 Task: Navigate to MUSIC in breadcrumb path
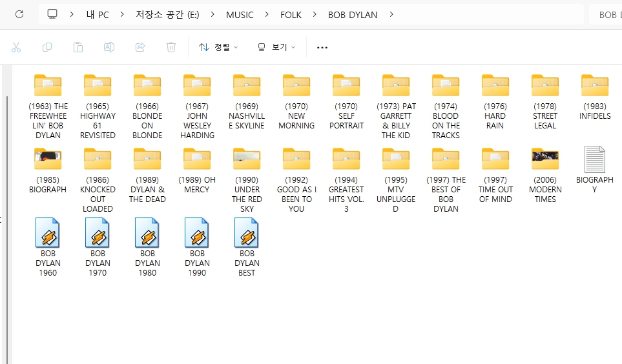[x=240, y=14]
